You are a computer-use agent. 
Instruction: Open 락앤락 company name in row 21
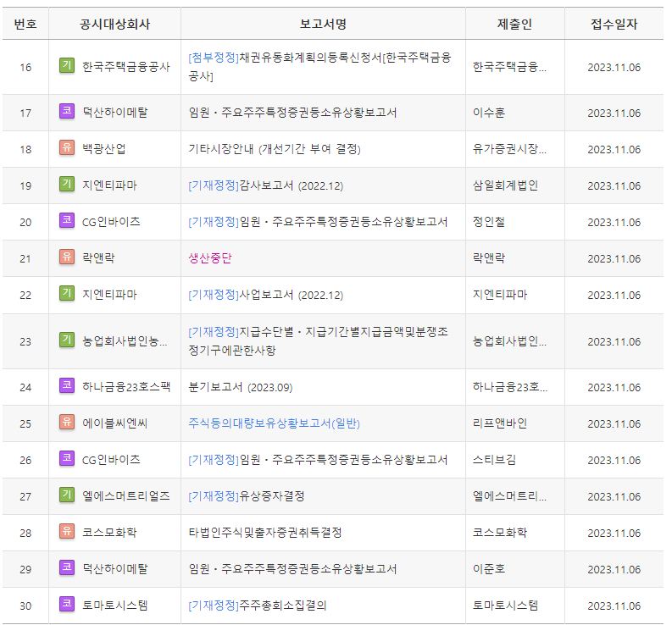pos(98,258)
